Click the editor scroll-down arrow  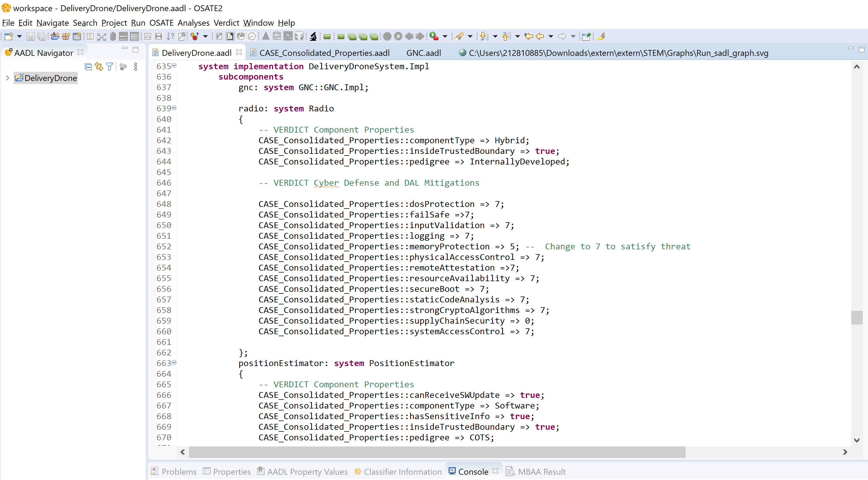[x=857, y=440]
